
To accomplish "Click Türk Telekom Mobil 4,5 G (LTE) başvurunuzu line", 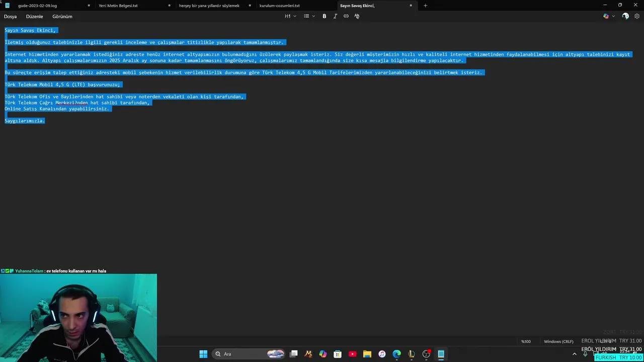I will click(62, 84).
